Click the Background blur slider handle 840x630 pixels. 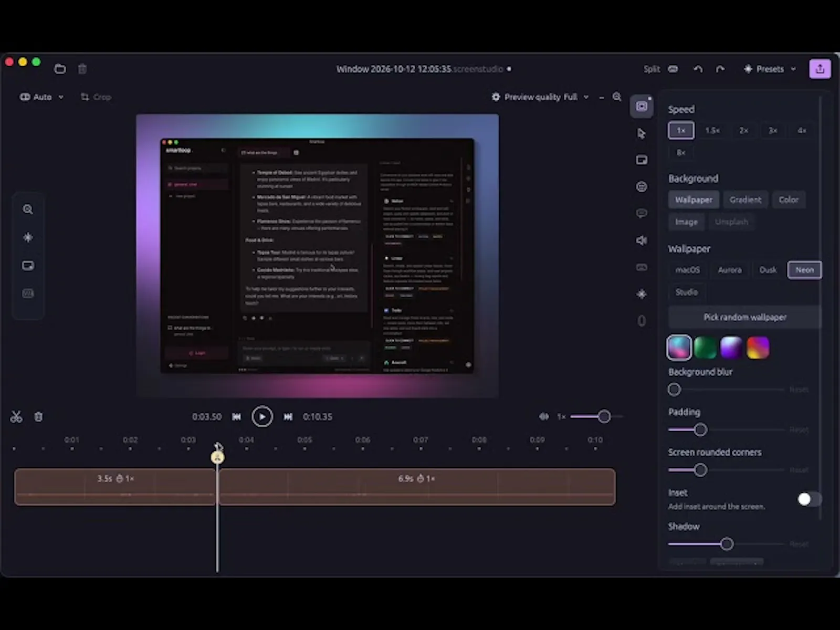coord(674,390)
